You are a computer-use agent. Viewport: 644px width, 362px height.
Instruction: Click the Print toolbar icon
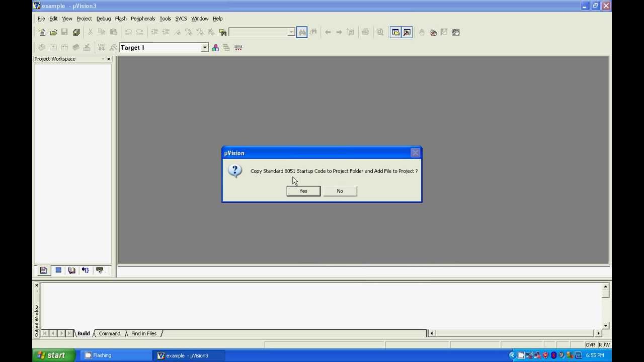[365, 32]
